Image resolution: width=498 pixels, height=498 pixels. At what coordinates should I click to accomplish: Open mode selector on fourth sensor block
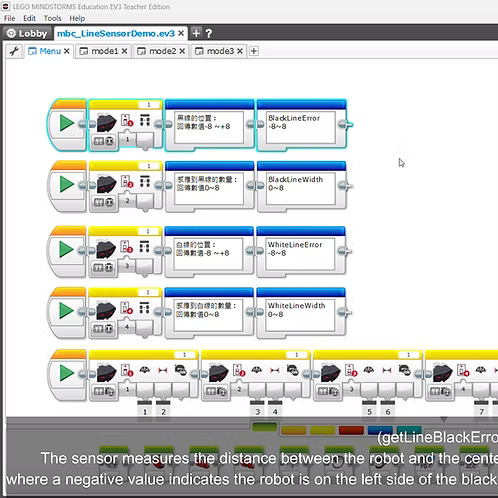(104, 329)
